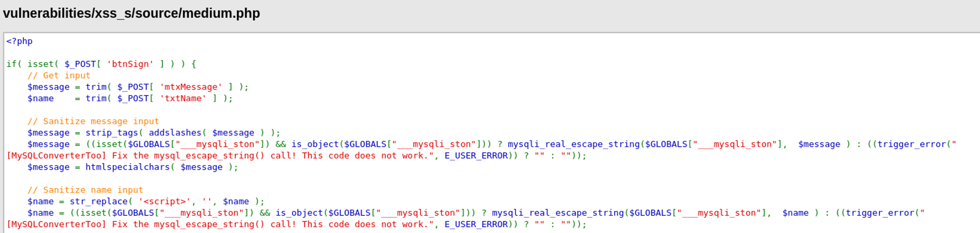Select the '// Get input' comment

coord(59,75)
